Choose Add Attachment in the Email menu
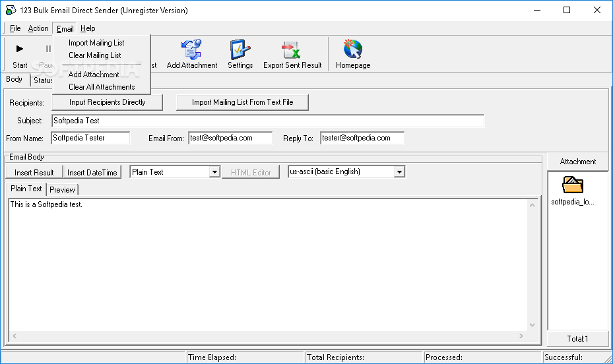Image resolution: width=613 pixels, height=364 pixels. click(x=94, y=75)
